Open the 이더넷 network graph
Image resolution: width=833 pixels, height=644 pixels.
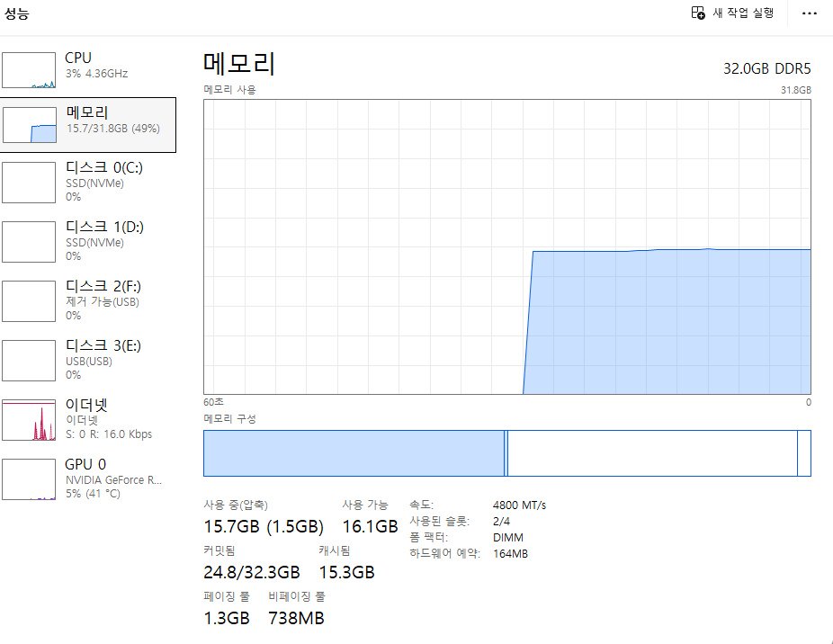pyautogui.click(x=88, y=420)
